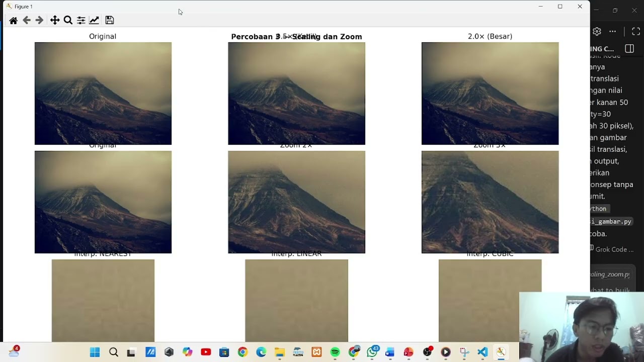Click the top-row 'Original' subplot title
This screenshot has width=644, height=362.
[x=103, y=36]
